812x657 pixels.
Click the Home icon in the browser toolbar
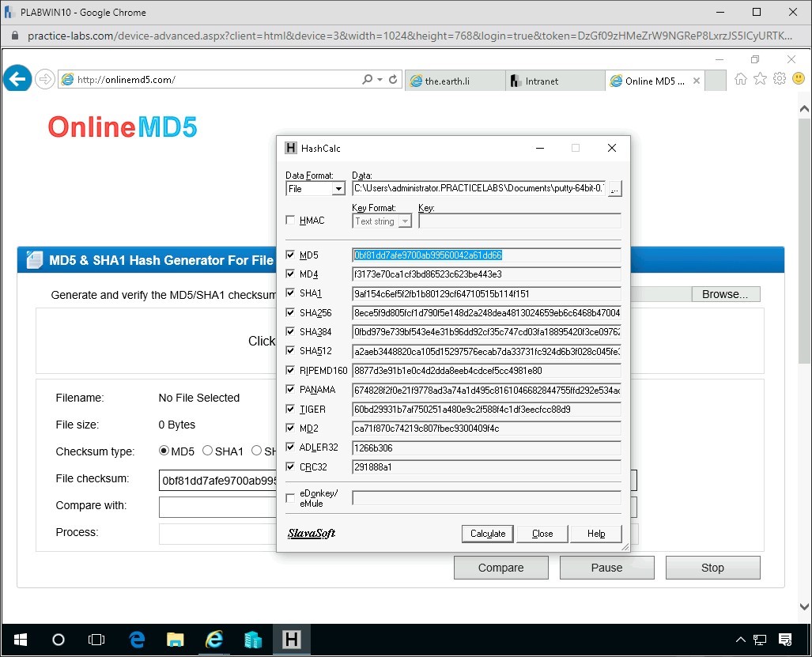(x=739, y=78)
